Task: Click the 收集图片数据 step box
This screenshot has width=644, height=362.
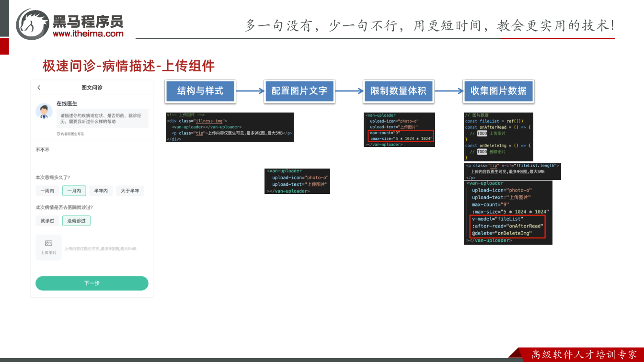Action: coord(498,91)
